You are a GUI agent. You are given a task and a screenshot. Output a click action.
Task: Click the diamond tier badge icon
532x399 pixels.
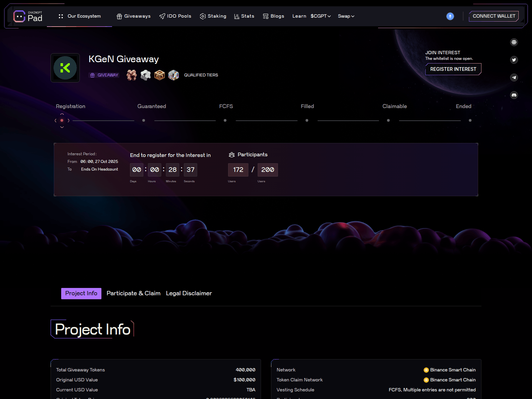click(174, 75)
